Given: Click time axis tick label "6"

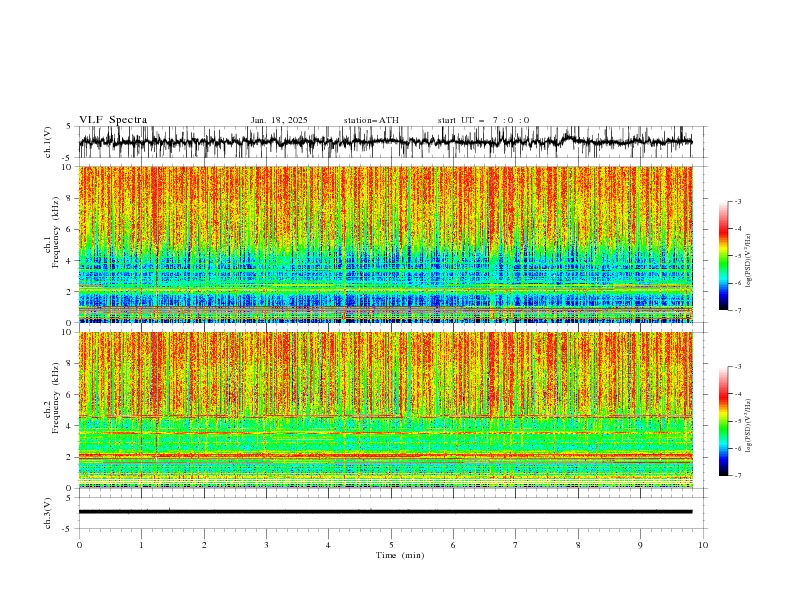Looking at the screenshot, I should coord(453,545).
